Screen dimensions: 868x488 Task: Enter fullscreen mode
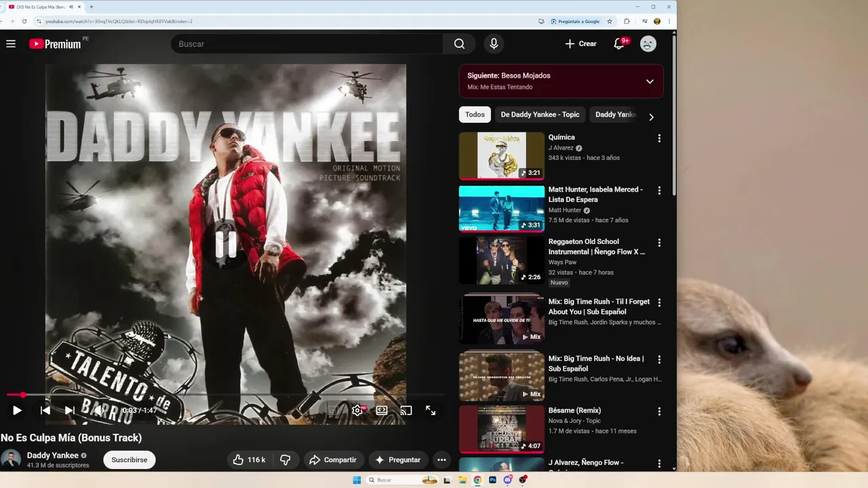tap(431, 410)
